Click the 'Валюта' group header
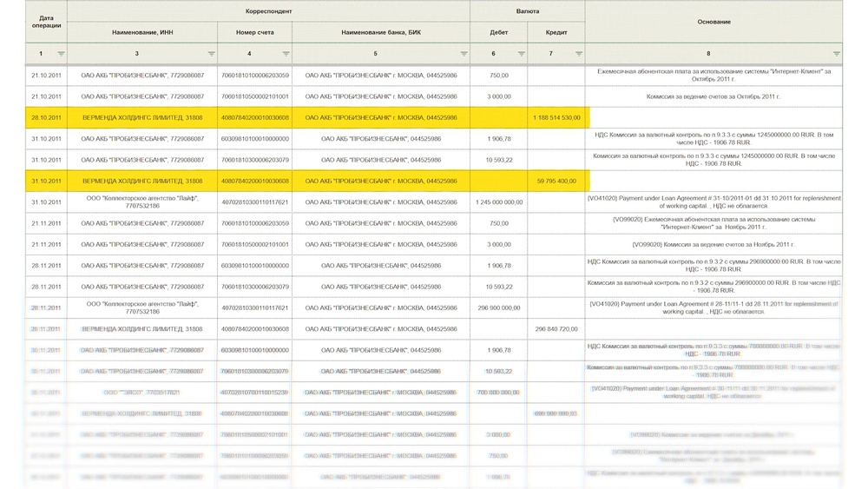868x489 pixels. coord(528,11)
